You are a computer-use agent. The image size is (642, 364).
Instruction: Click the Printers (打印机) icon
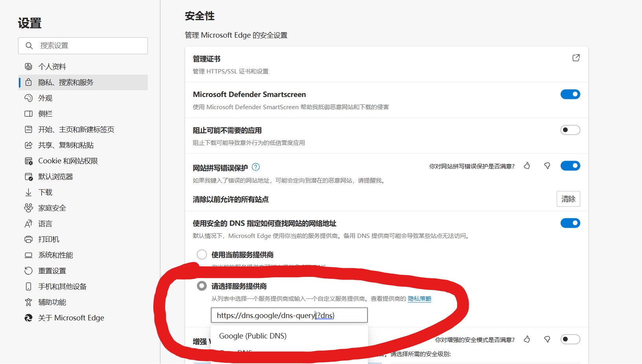click(28, 239)
